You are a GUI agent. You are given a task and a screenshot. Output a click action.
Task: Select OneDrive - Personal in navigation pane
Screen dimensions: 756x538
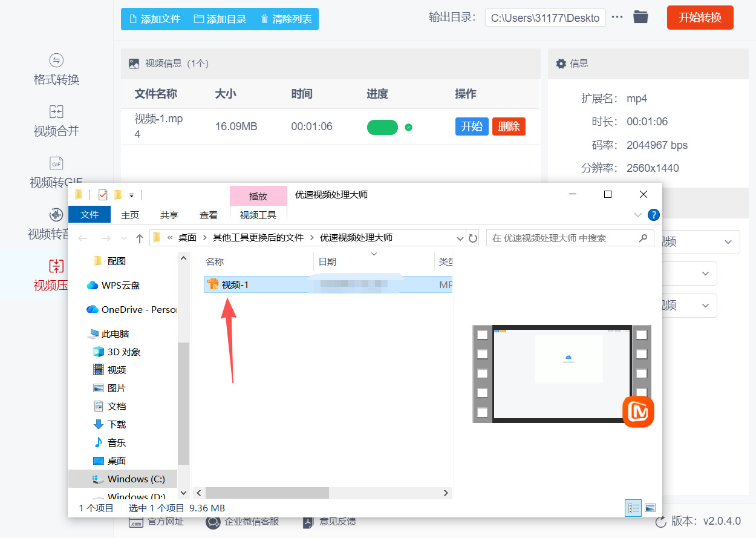point(132,309)
